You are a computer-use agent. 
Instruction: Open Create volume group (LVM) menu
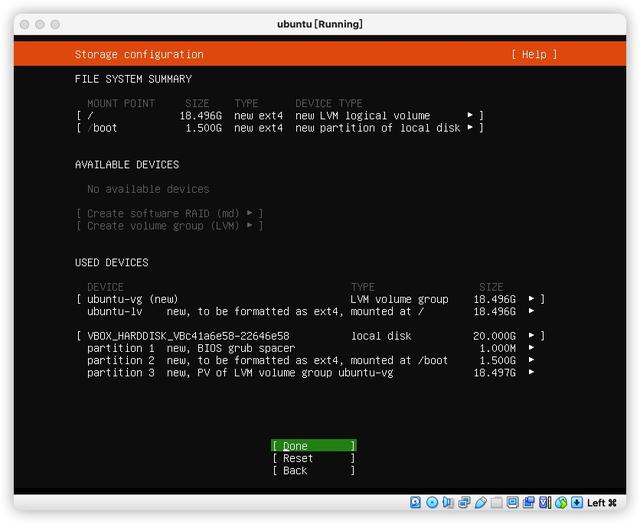(x=169, y=225)
